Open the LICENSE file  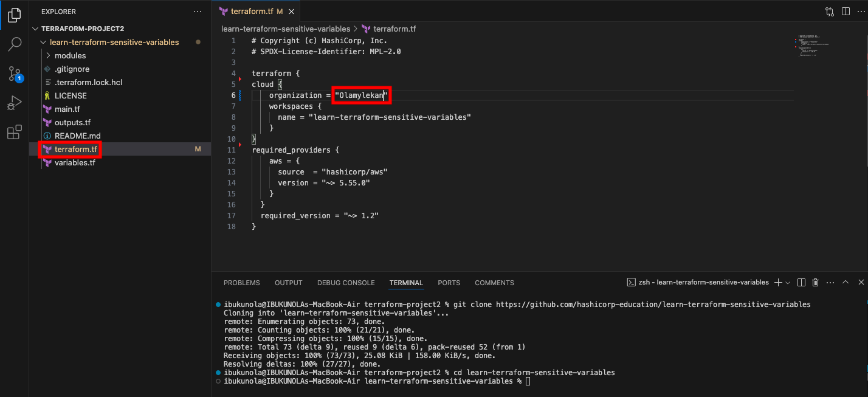pyautogui.click(x=120, y=95)
